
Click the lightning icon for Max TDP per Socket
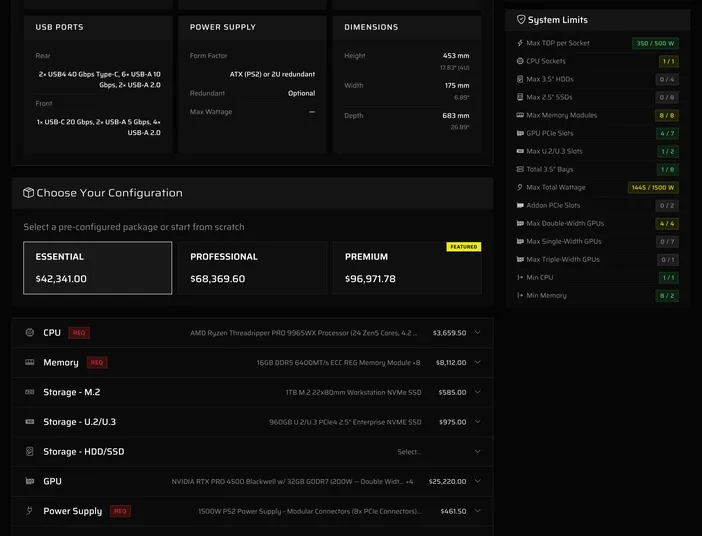pyautogui.click(x=520, y=43)
